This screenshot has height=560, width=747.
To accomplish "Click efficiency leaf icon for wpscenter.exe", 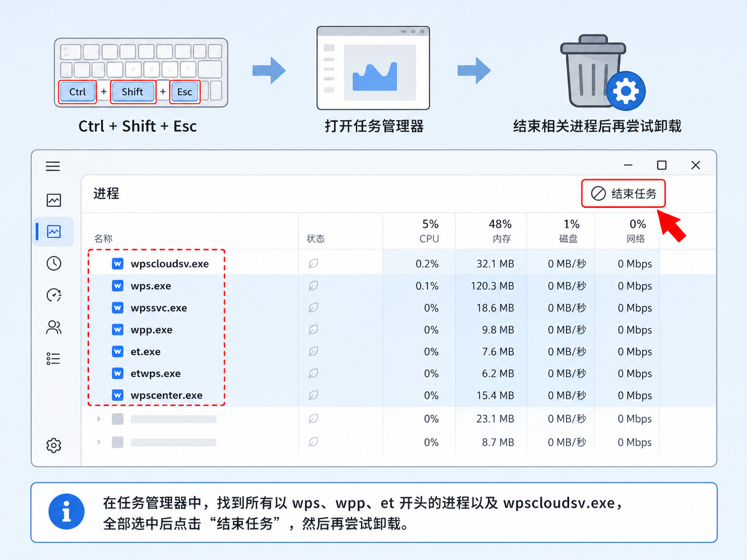I will point(313,396).
